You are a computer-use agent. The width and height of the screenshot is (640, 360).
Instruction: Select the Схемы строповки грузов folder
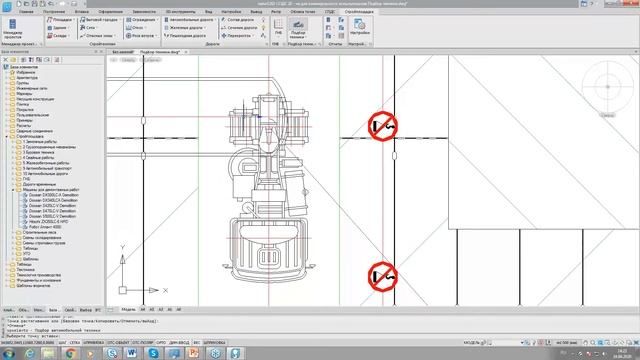44,243
